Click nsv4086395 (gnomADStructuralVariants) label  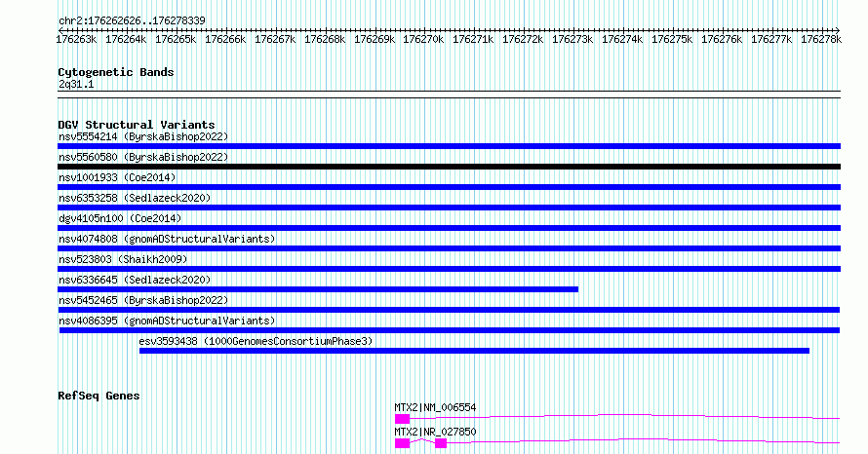click(x=167, y=321)
